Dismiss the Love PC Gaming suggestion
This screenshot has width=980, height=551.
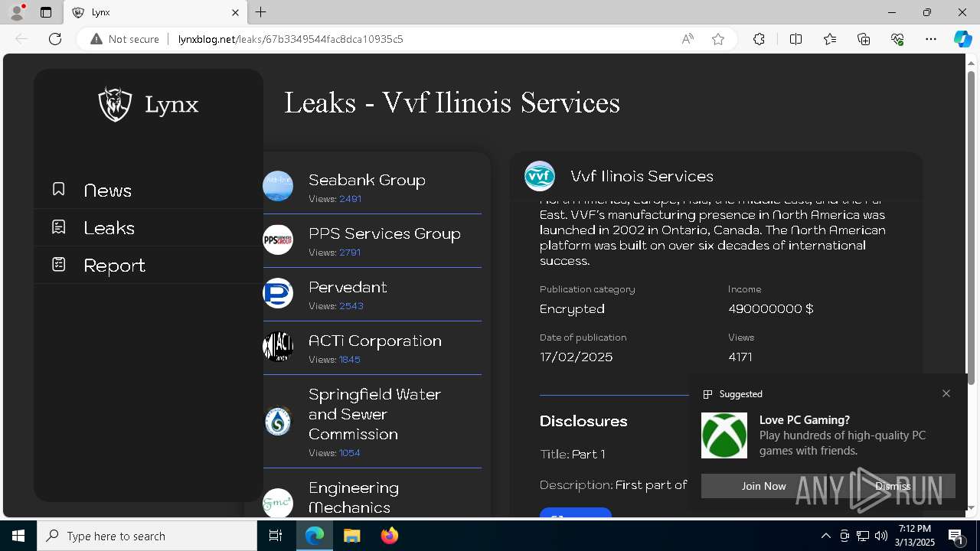click(893, 486)
